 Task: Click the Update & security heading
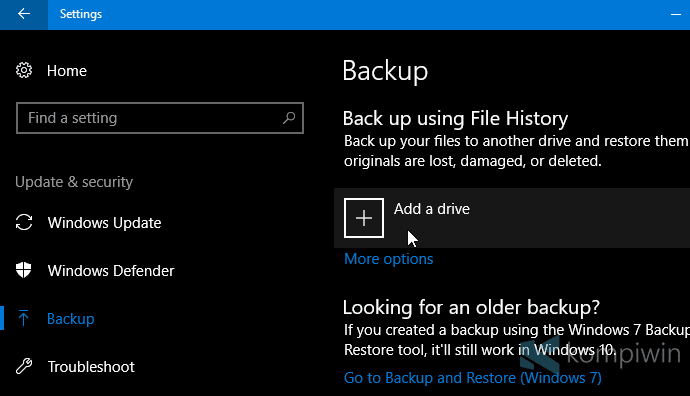coord(74,182)
